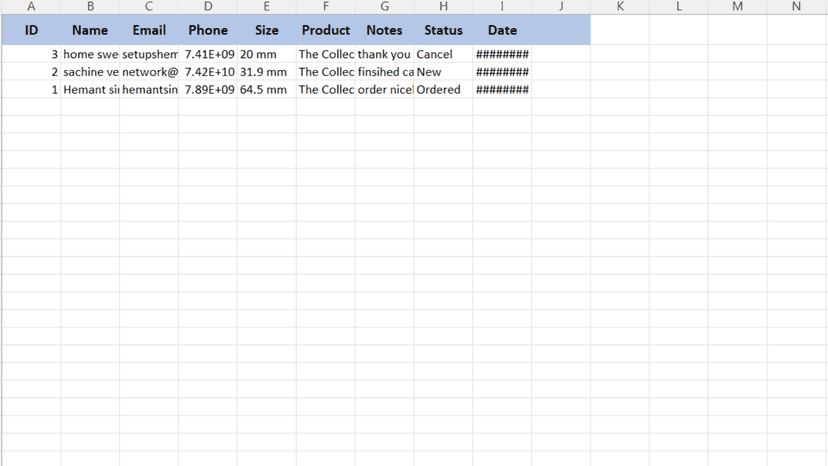Select the Product cell in the Ordered row
The height and width of the screenshot is (466, 828).
click(326, 89)
